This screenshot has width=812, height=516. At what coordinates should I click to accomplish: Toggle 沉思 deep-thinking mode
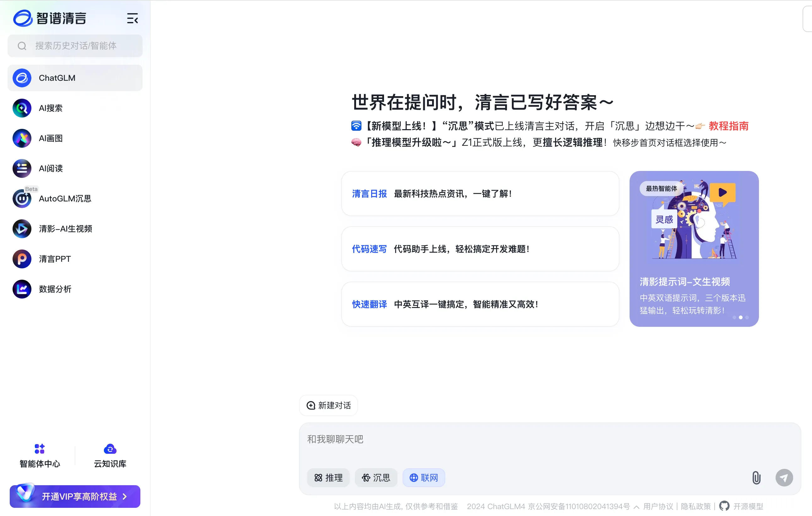(x=376, y=478)
